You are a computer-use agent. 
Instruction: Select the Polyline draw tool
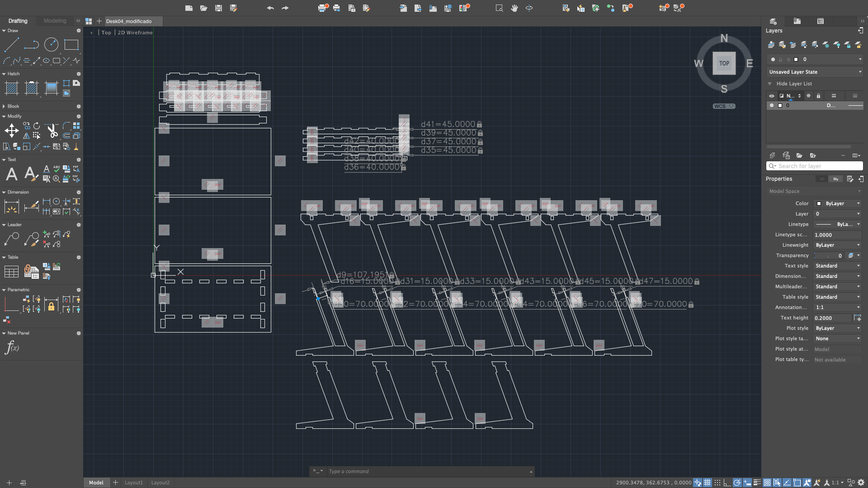31,45
